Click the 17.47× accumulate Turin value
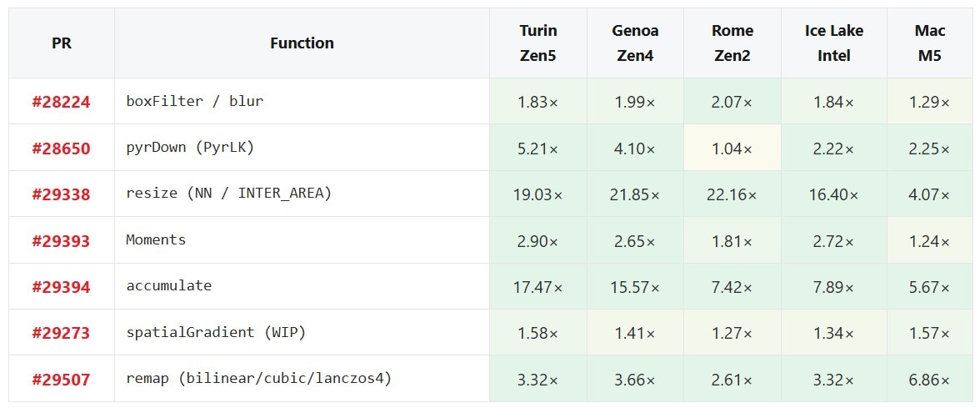 538,287
